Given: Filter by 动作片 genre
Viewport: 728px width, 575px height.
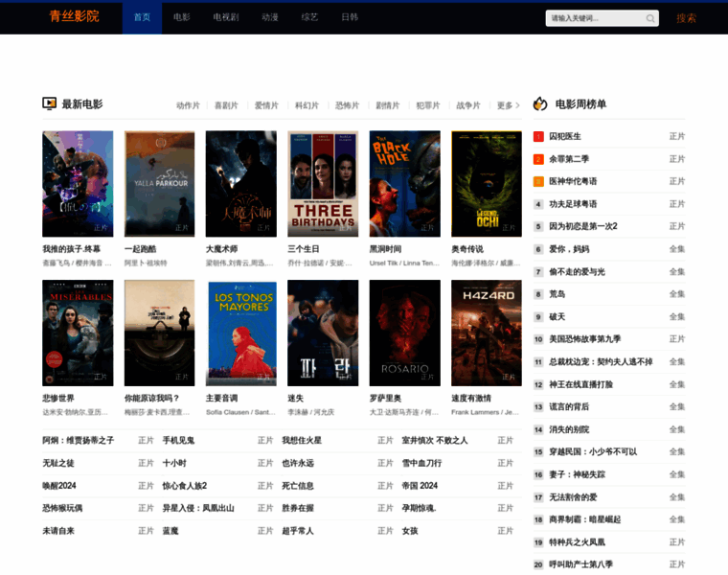Looking at the screenshot, I should [x=188, y=106].
